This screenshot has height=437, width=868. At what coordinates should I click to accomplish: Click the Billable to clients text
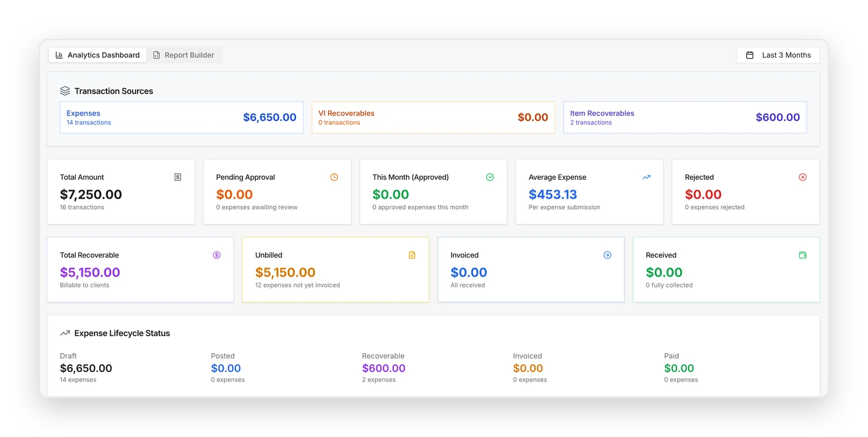(x=84, y=285)
